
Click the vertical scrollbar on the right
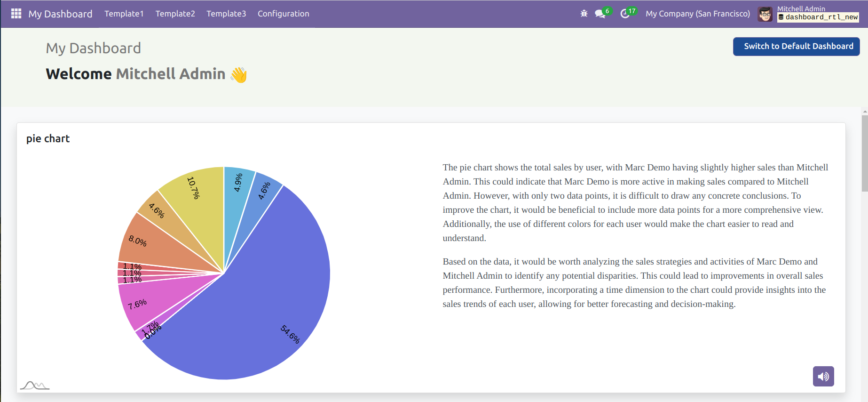(864, 153)
